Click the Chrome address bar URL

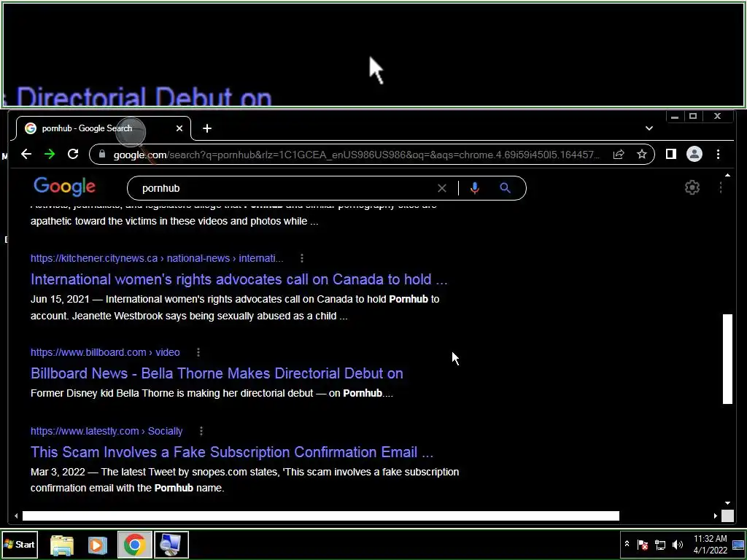356,155
